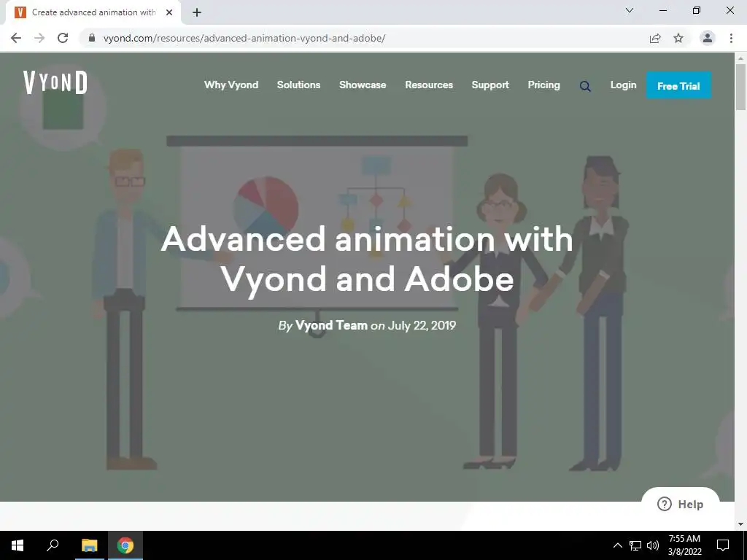This screenshot has height=560, width=747.
Task: Click the Vyond logo
Action: tap(55, 82)
